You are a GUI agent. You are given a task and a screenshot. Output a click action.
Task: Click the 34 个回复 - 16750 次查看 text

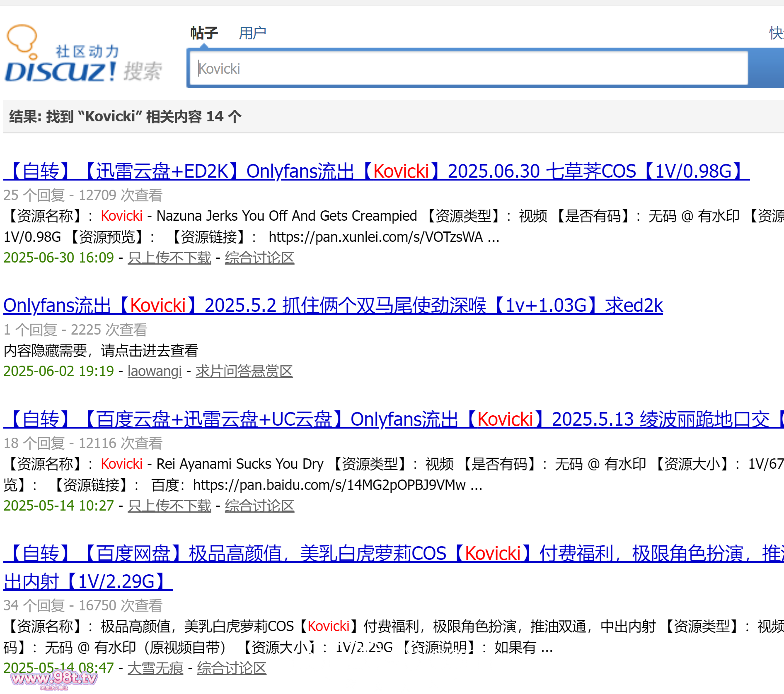83,605
